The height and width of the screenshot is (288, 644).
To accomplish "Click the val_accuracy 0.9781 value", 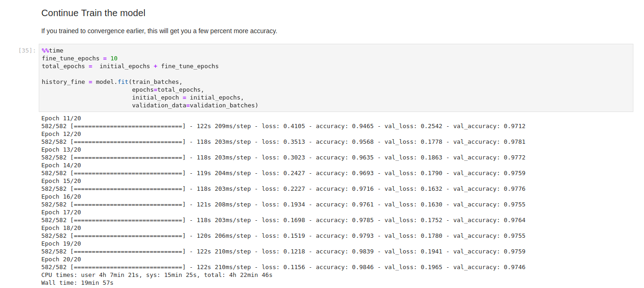I will pyautogui.click(x=514, y=142).
